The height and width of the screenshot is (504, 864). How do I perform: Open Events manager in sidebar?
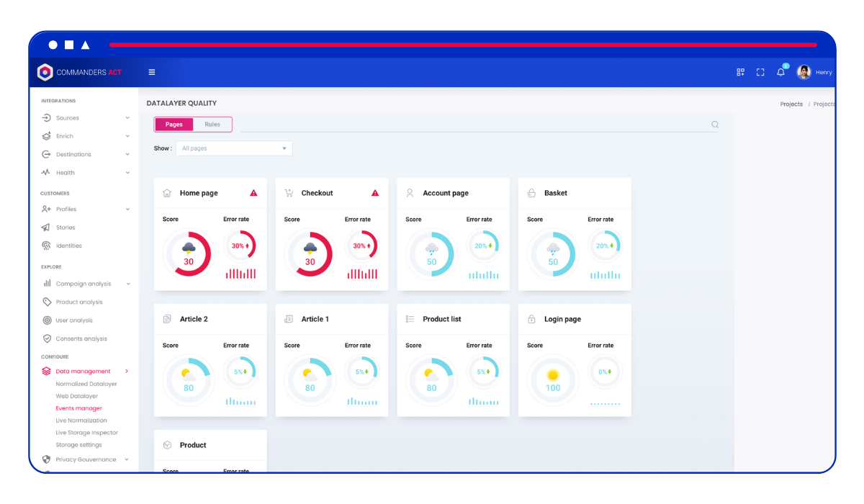79,408
